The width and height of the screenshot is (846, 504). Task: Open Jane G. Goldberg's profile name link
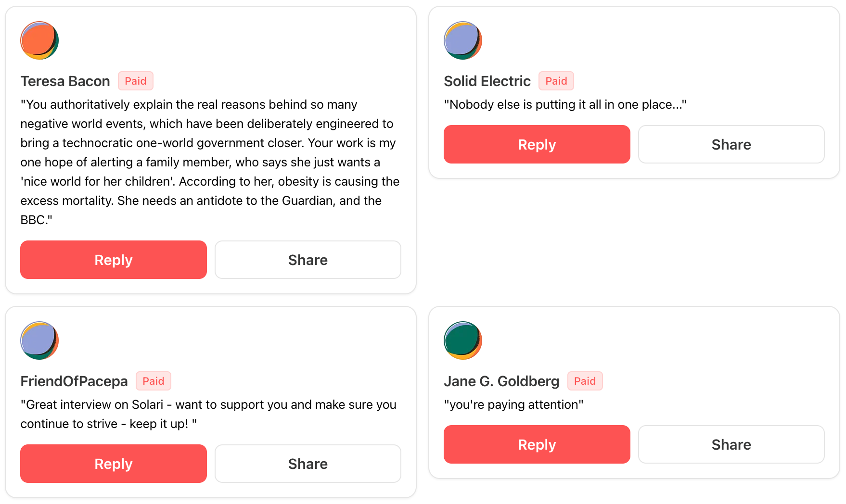[x=501, y=381]
